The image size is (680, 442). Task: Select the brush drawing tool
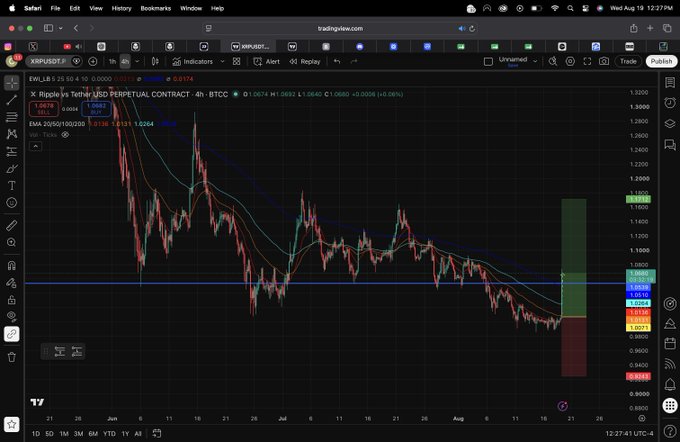tap(12, 168)
